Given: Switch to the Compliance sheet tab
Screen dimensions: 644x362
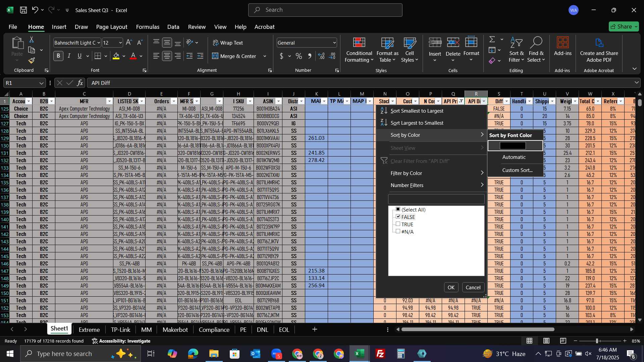Looking at the screenshot, I should 214,329.
